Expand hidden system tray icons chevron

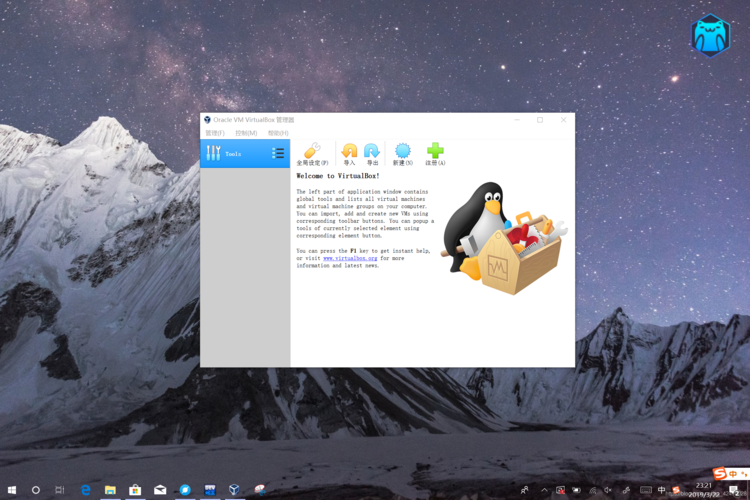544,490
